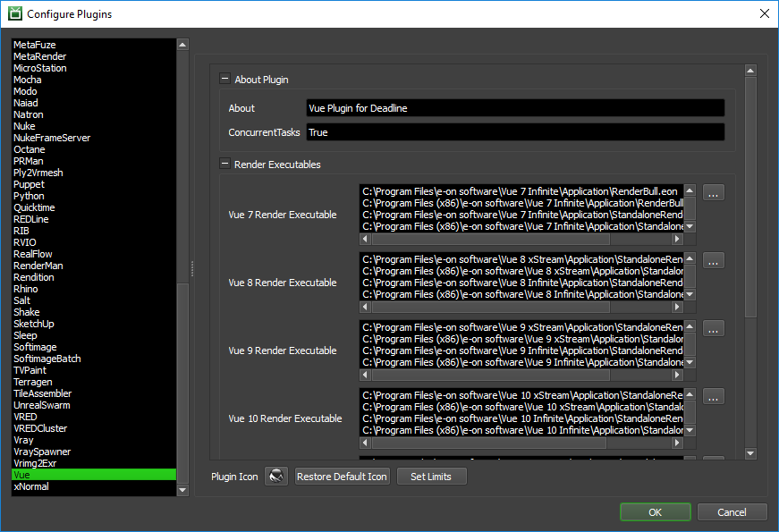The image size is (779, 532).
Task: Select VREDCluster in the plugin list
Action: (x=94, y=428)
